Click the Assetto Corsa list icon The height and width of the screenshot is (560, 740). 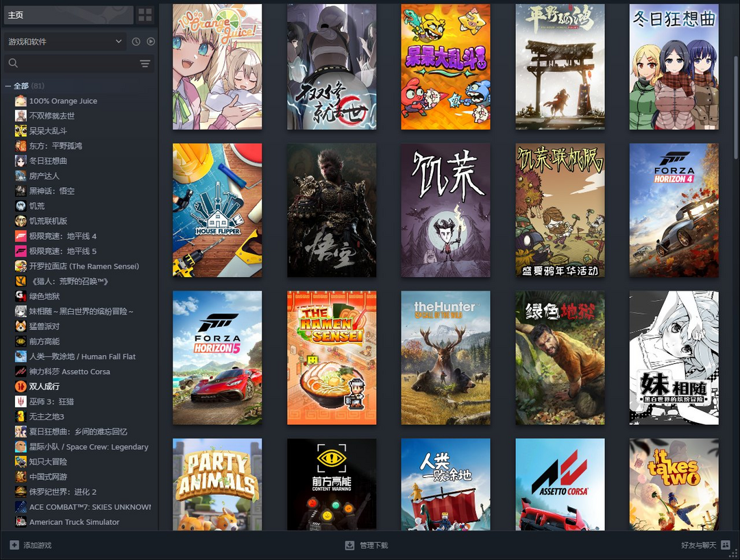(21, 372)
